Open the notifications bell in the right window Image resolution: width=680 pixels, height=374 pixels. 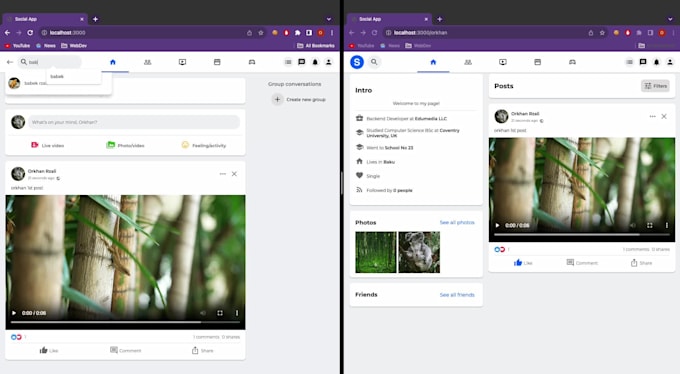(x=656, y=62)
